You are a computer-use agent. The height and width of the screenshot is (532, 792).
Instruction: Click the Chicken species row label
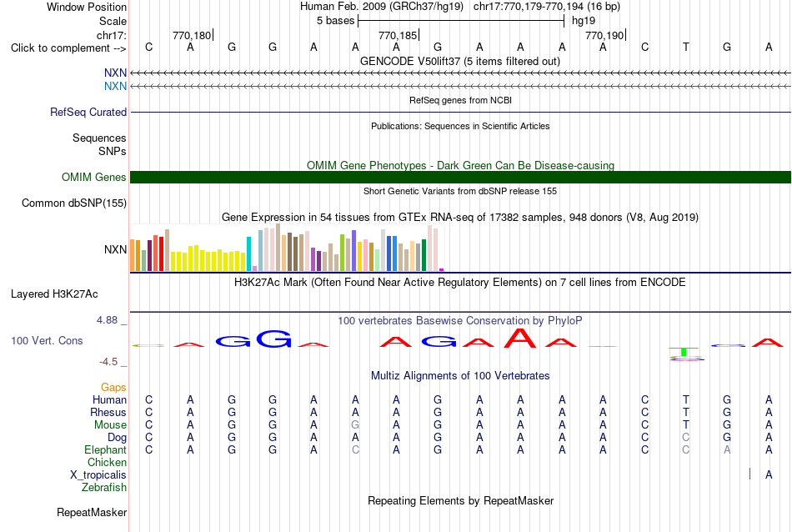click(107, 462)
